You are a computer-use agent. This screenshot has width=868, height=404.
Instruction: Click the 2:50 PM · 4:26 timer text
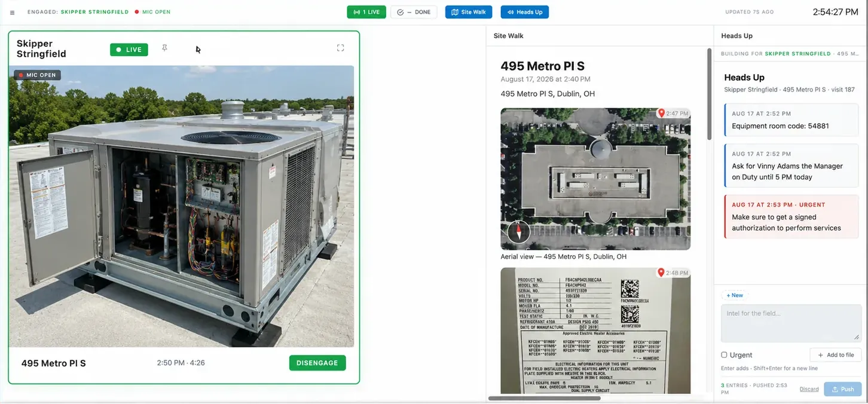181,363
